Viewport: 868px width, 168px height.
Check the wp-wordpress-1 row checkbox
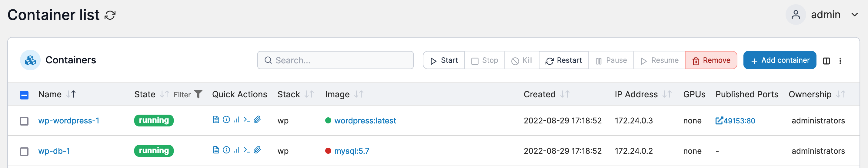coord(24,121)
